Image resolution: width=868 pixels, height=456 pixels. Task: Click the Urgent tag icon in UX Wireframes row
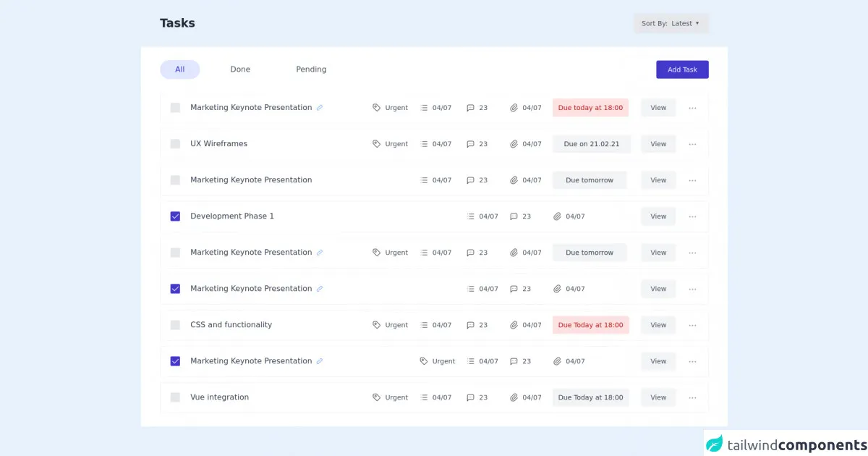point(376,144)
